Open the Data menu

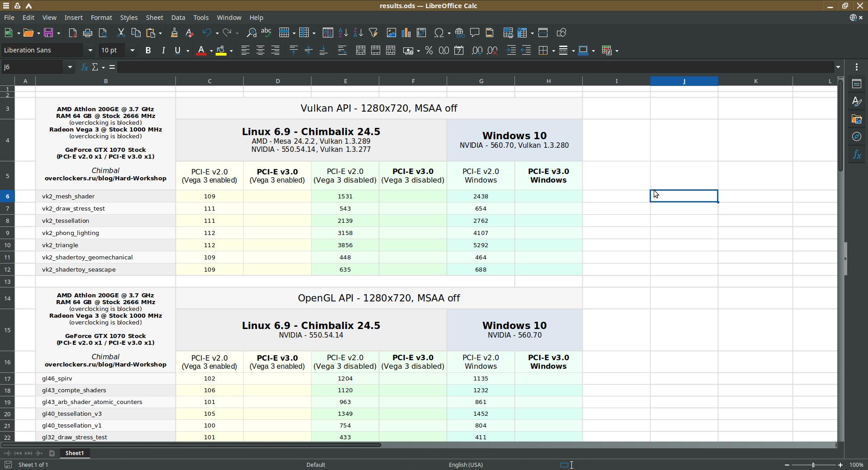click(178, 18)
